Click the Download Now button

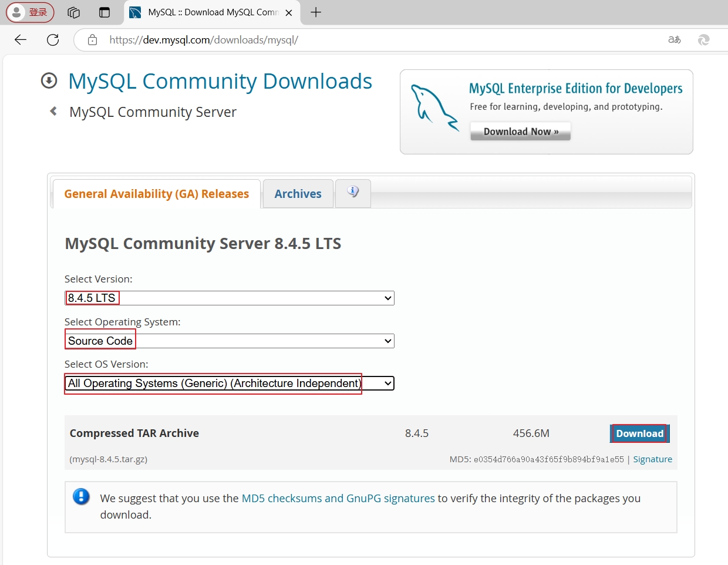tap(521, 132)
